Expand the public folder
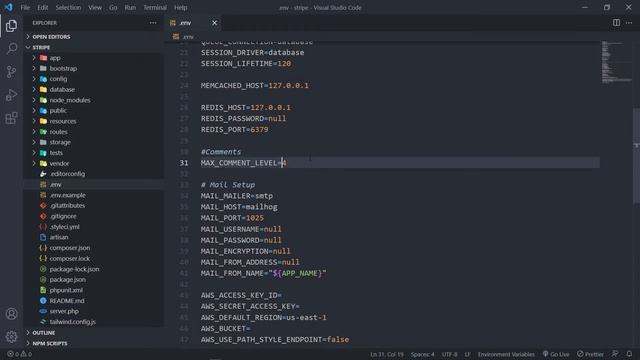Image resolution: width=640 pixels, height=360 pixels. tap(94, 111)
